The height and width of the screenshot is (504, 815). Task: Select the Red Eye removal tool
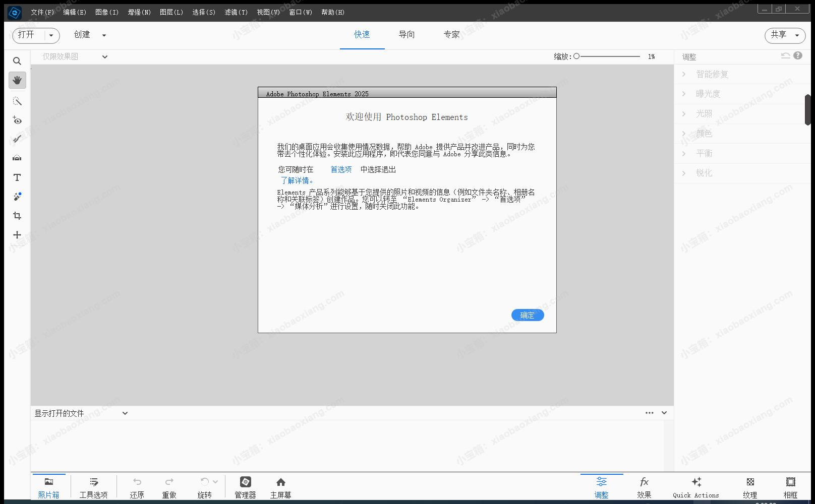coord(17,120)
